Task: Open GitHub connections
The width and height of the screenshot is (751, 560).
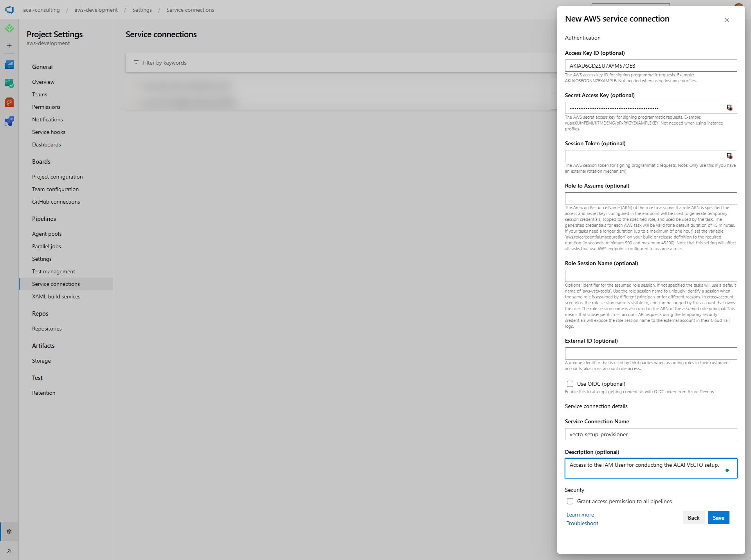Action: pyautogui.click(x=56, y=202)
